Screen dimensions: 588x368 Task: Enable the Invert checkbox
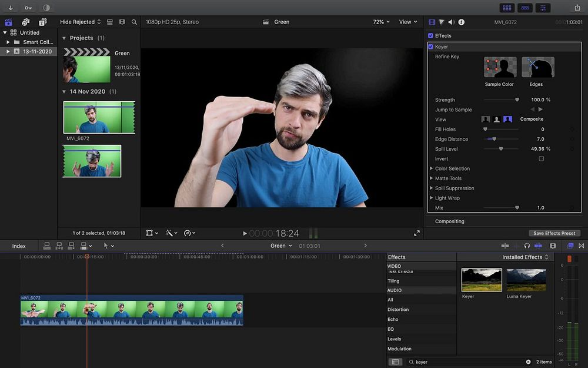click(x=542, y=159)
